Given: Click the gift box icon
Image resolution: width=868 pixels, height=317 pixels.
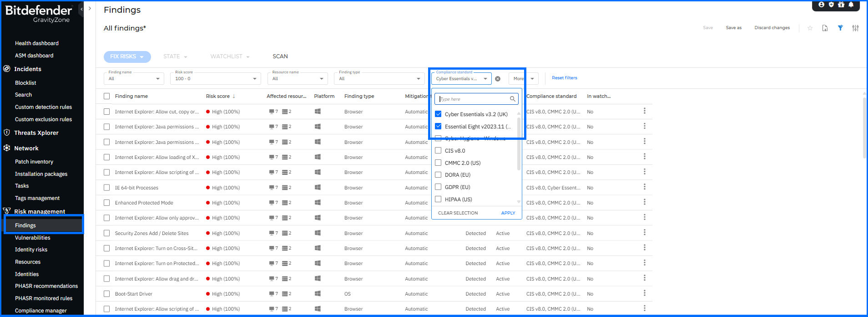Looking at the screenshot, I should coord(841,5).
